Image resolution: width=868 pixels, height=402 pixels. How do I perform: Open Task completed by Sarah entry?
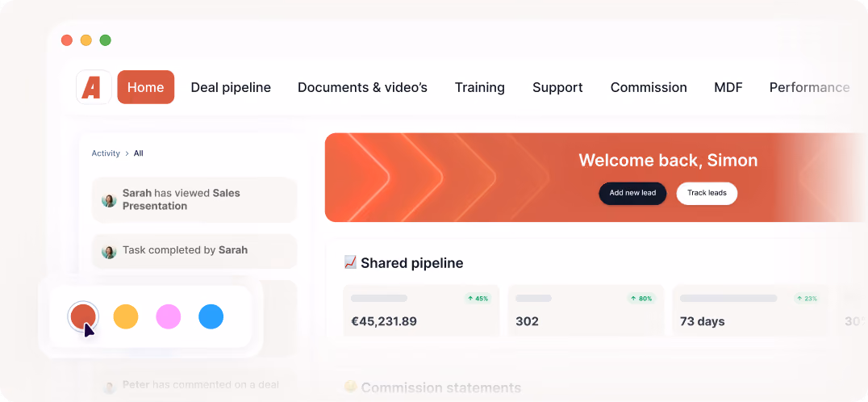194,251
